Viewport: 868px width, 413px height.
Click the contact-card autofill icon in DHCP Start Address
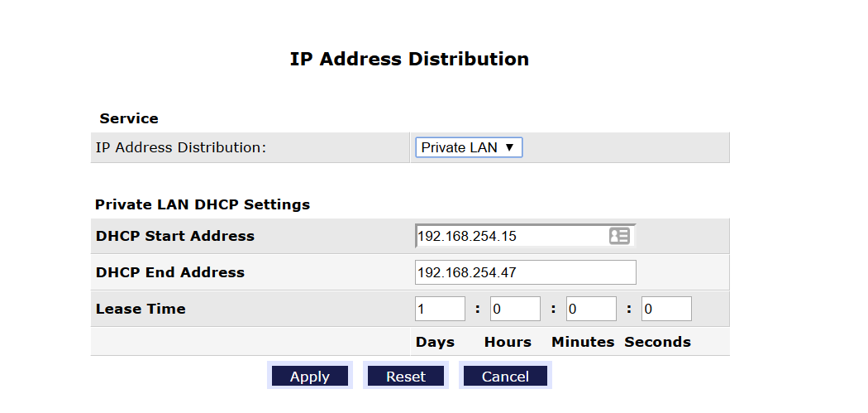pyautogui.click(x=619, y=236)
